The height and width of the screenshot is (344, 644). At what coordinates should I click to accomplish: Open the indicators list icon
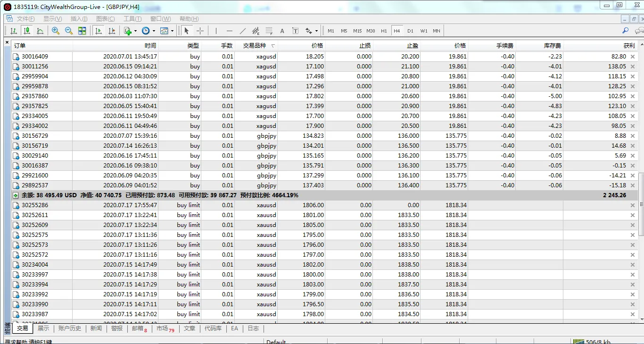coord(127,31)
